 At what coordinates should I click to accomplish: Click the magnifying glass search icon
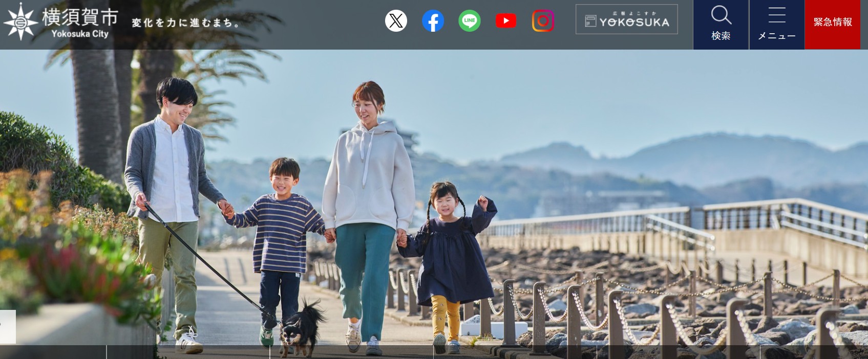tap(721, 15)
